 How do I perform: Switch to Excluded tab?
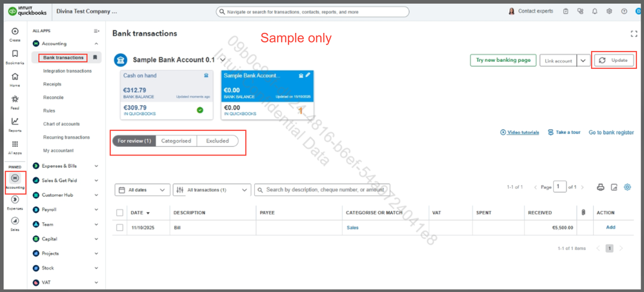[x=217, y=141]
